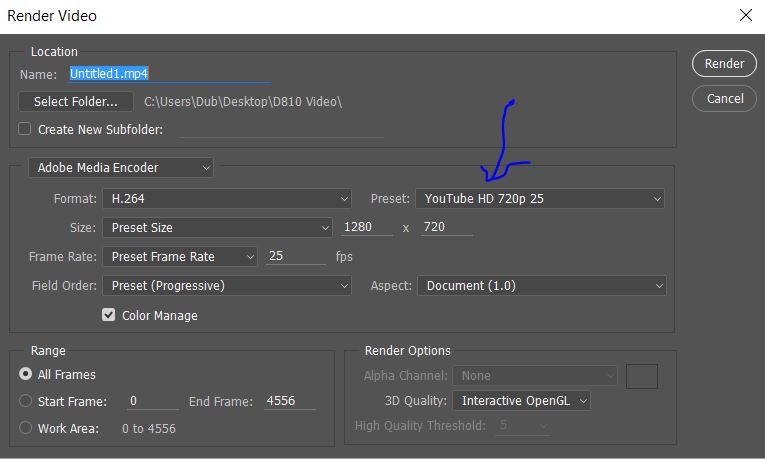Click the Start Frame value 0 field
The width and height of the screenshot is (765, 459).
click(153, 401)
